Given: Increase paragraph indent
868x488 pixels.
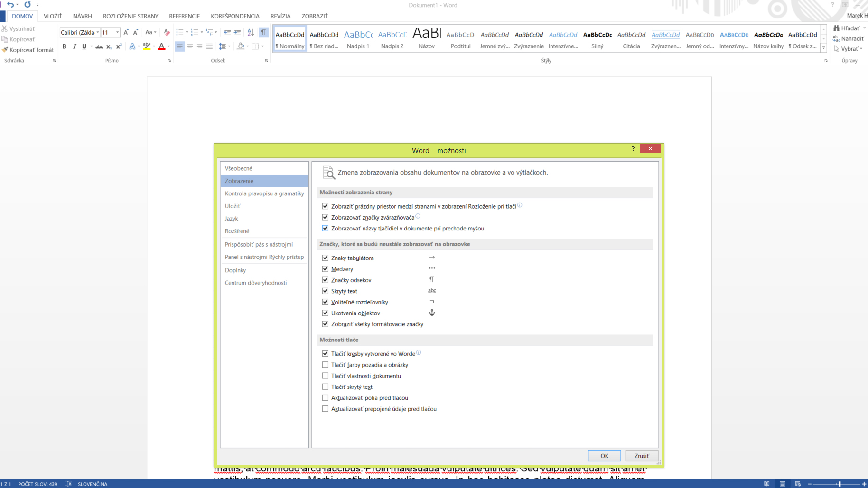Looking at the screenshot, I should point(237,32).
